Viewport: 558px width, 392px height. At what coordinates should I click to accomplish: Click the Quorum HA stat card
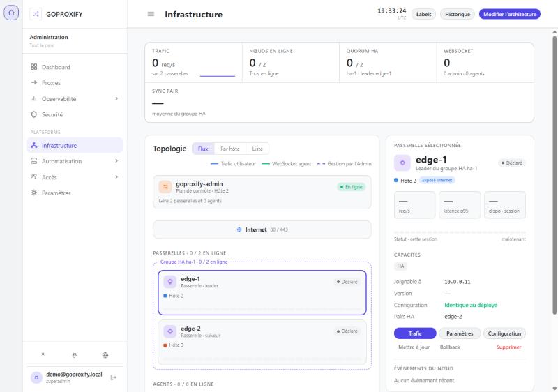[388, 63]
